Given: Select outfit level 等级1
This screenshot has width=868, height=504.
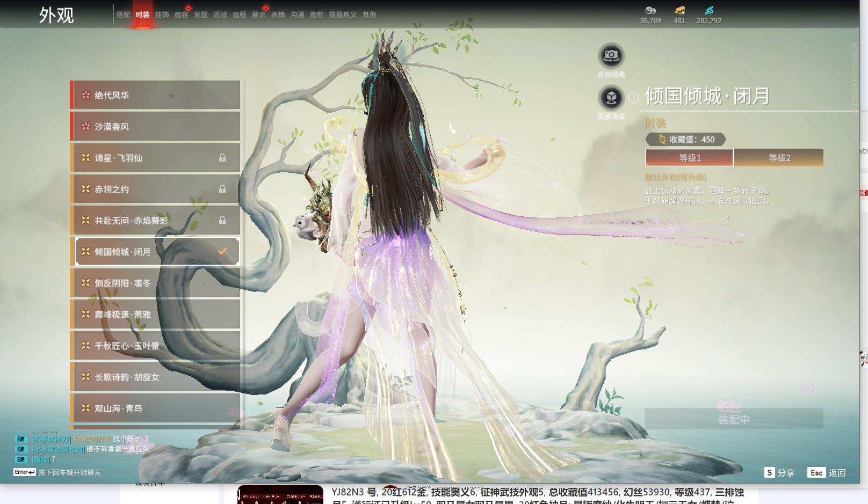Looking at the screenshot, I should (690, 158).
